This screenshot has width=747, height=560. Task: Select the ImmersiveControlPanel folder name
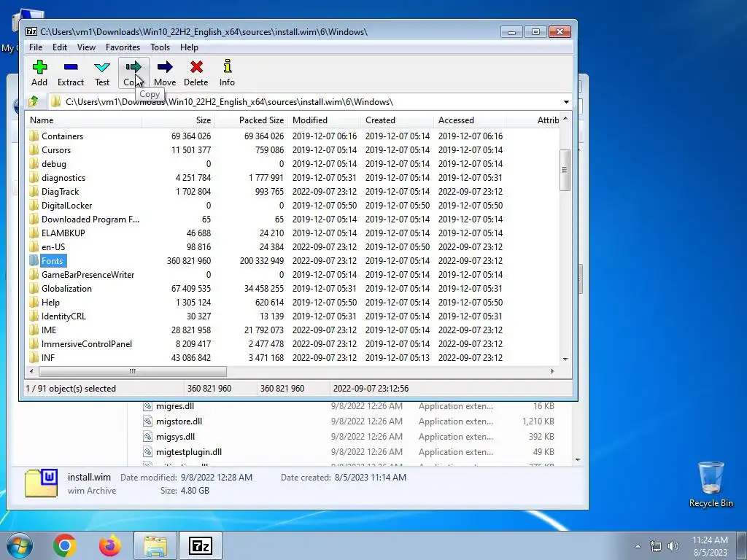(87, 343)
